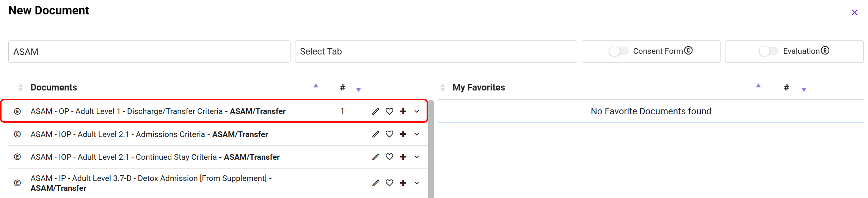Edit the IOP Admissions Criteria document

tap(375, 134)
